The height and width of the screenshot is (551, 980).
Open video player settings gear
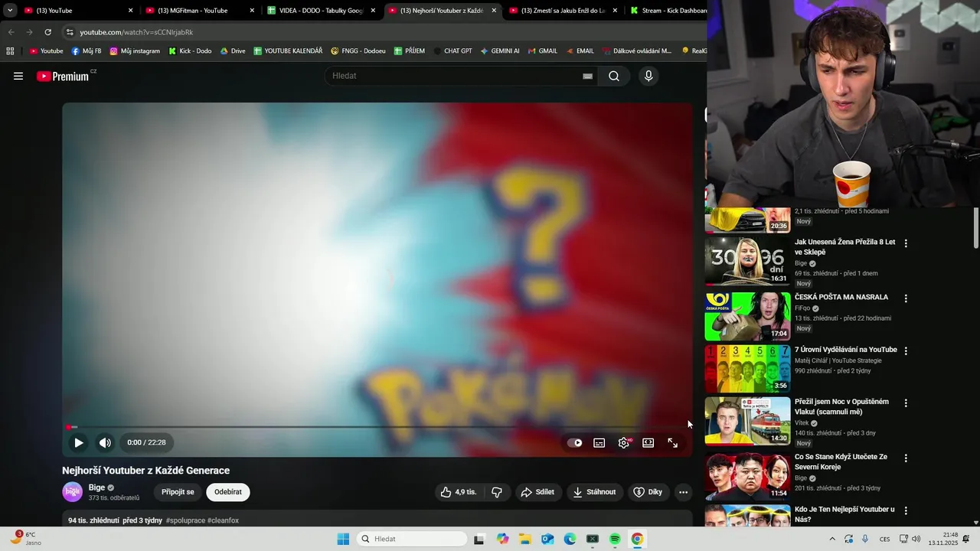(x=624, y=442)
